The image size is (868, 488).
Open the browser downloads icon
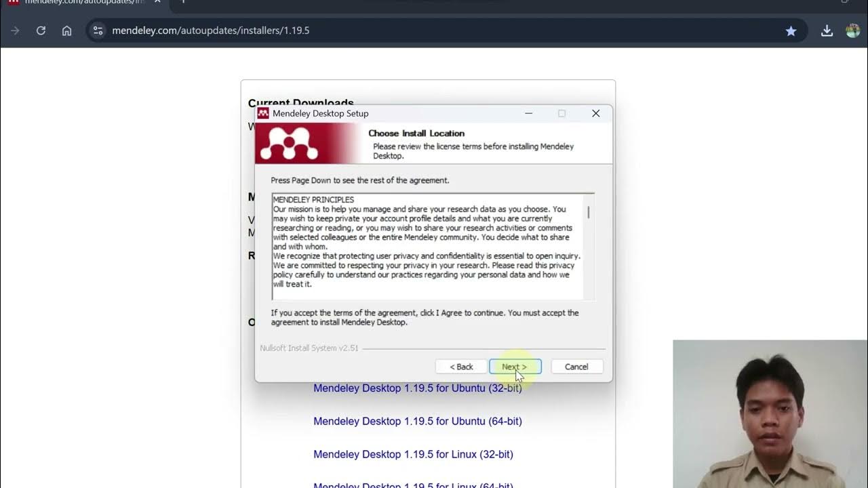pos(827,30)
